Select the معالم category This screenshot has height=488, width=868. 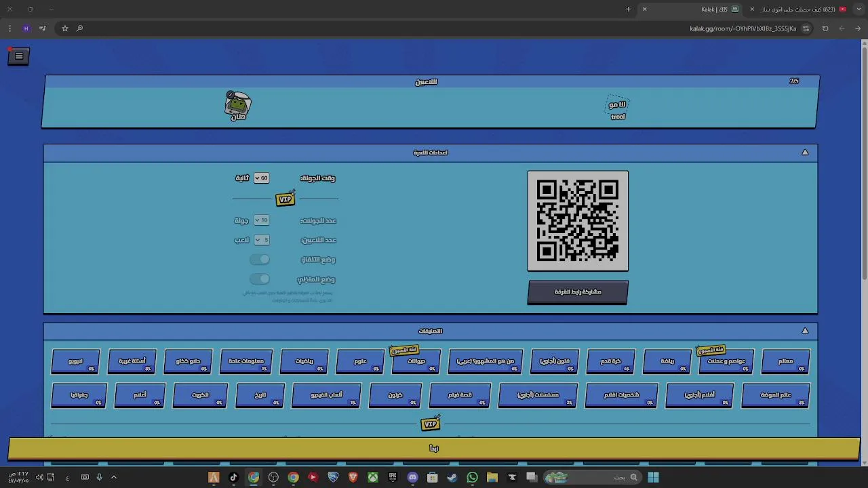coord(785,361)
